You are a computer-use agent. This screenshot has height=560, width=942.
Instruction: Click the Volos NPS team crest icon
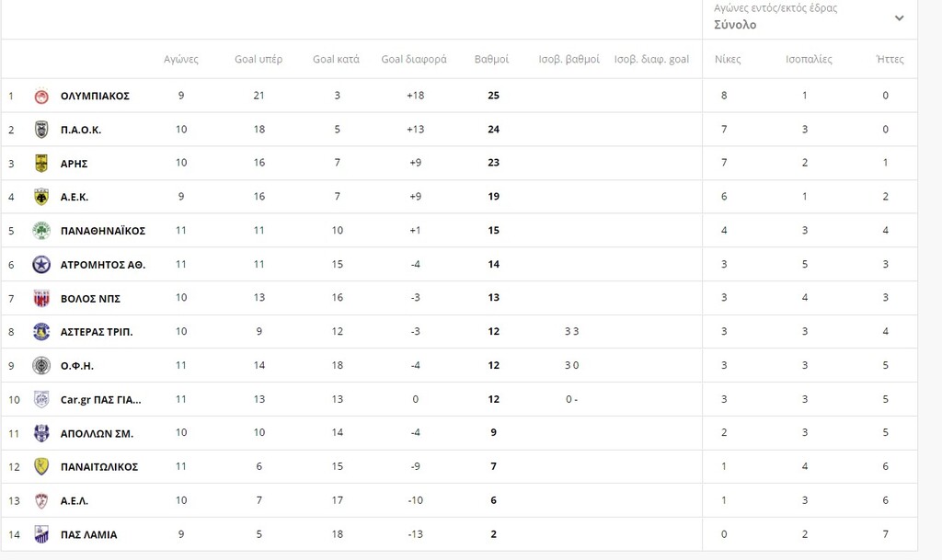click(41, 298)
